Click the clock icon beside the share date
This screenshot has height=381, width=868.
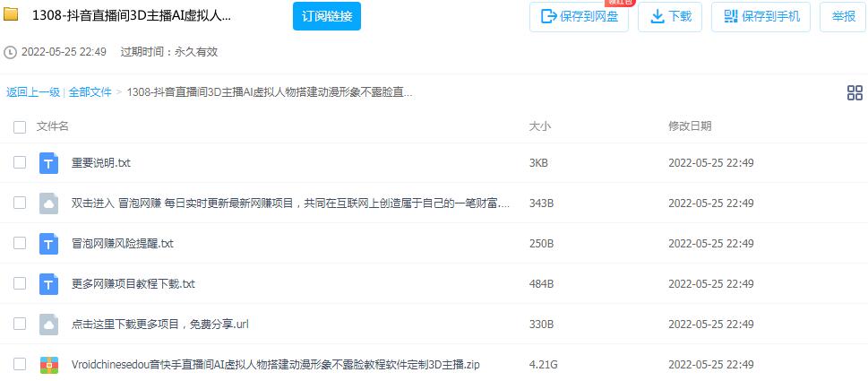[x=10, y=53]
